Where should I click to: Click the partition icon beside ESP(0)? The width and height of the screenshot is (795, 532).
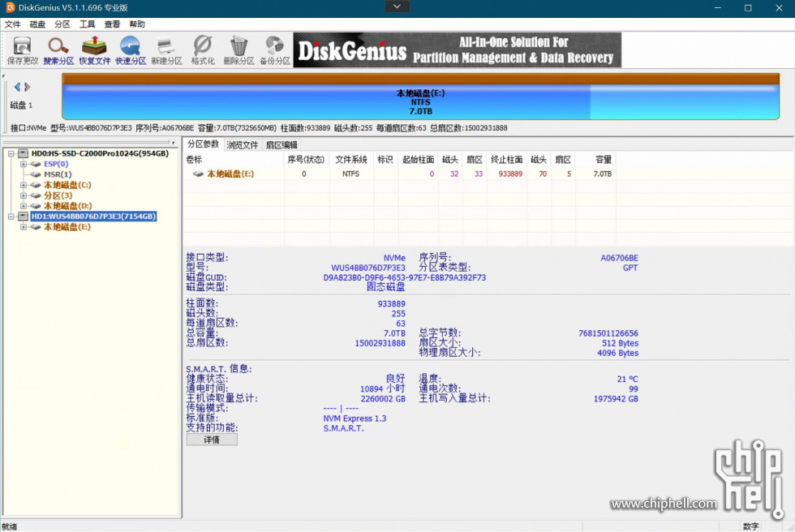pos(35,164)
